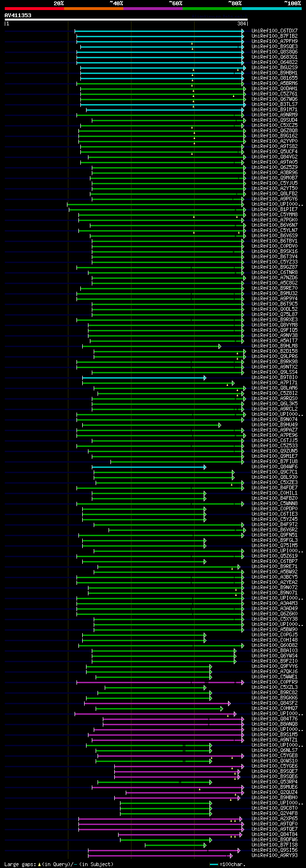306x868 pixels.
Task: Click the green ~80% identity legend bar
Action: click(x=212, y=9)
